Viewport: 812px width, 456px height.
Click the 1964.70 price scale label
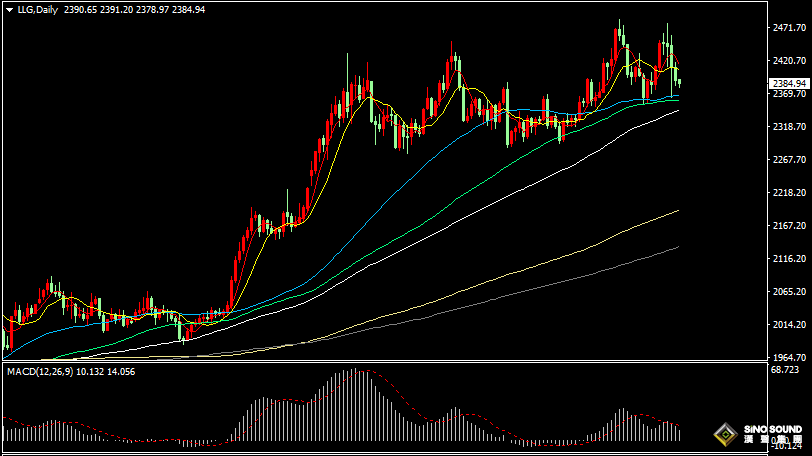pos(789,357)
